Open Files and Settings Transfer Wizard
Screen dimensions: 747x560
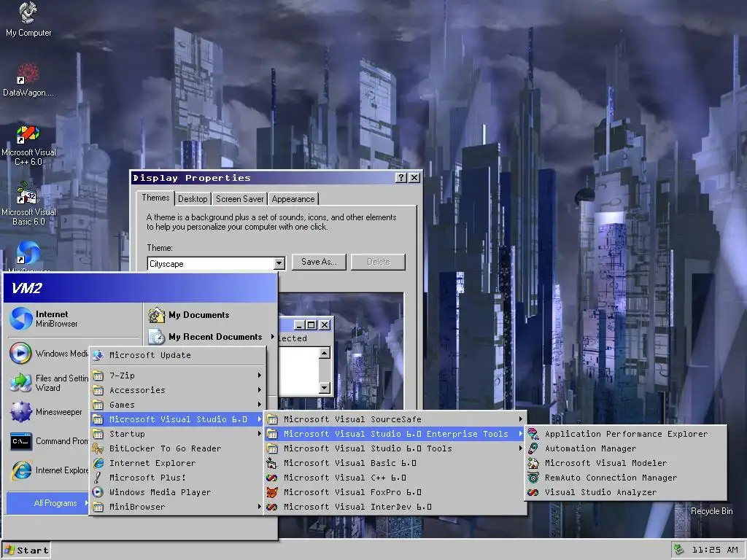[49, 383]
